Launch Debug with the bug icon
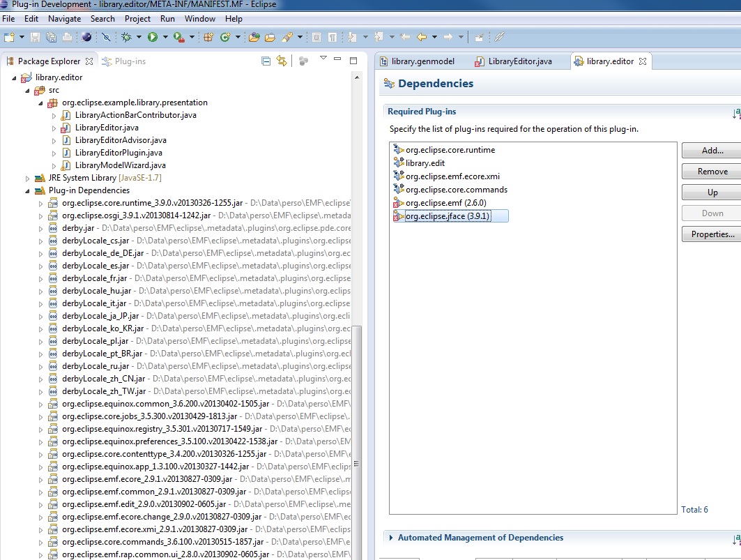Screen dimensions: 741x560 pyautogui.click(x=126, y=37)
